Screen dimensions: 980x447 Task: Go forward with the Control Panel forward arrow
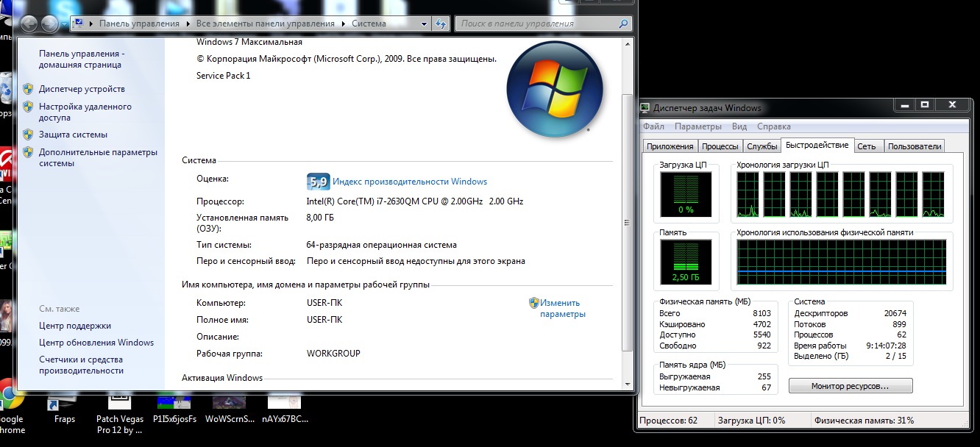coord(50,24)
